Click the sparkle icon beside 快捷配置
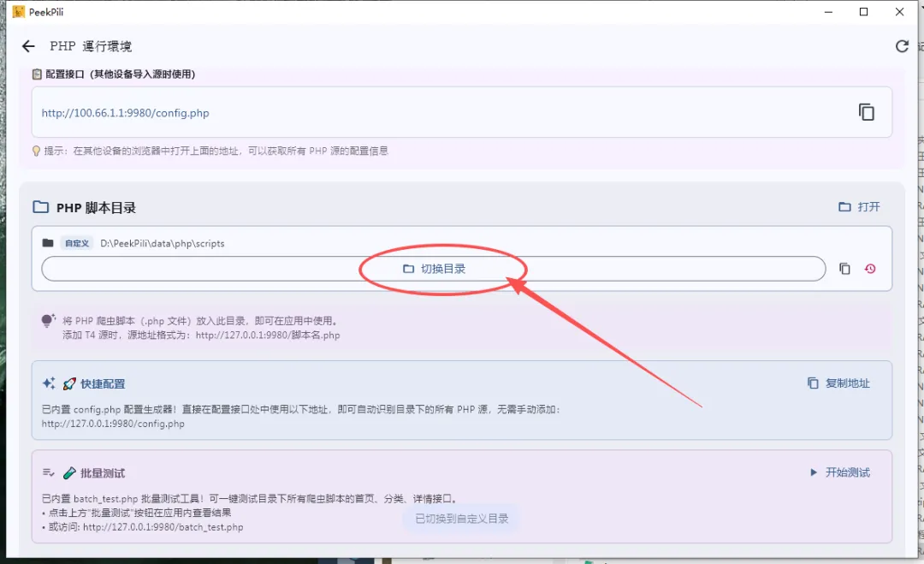The height and width of the screenshot is (564, 924). (49, 383)
